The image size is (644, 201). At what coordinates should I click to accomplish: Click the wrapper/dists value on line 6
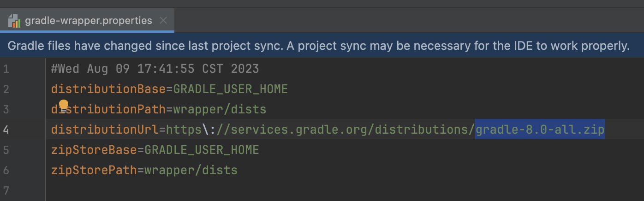pos(191,170)
